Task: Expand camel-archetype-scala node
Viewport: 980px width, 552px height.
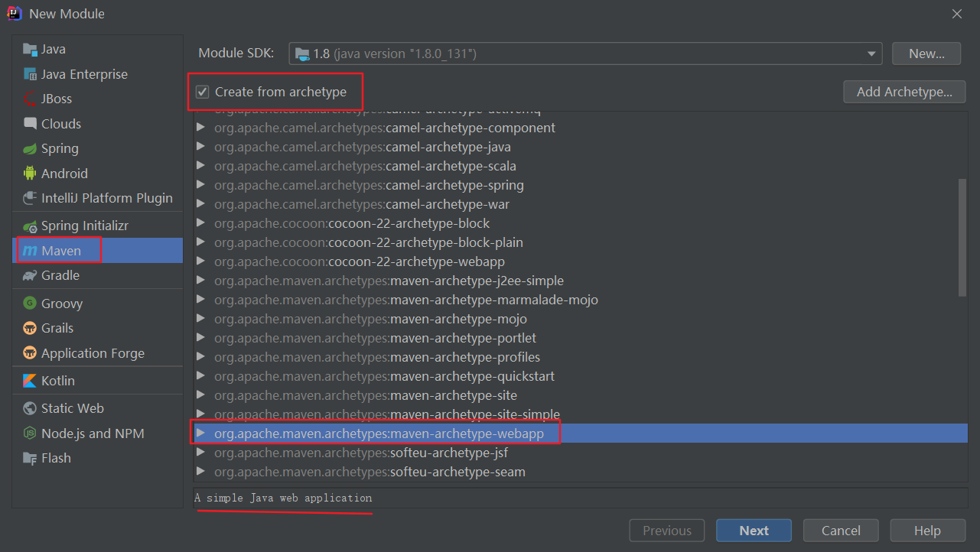Action: pyautogui.click(x=201, y=166)
